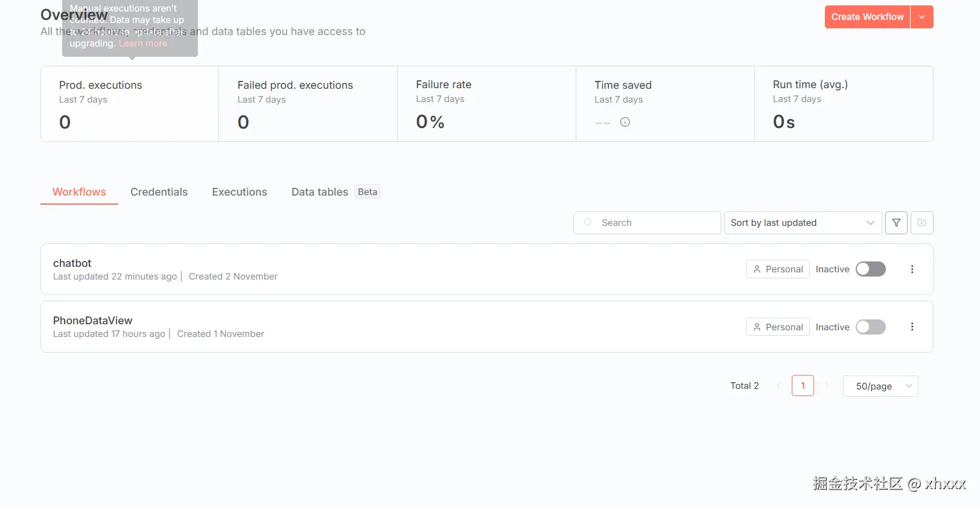Follow the Learn more tooltip link

(x=143, y=43)
